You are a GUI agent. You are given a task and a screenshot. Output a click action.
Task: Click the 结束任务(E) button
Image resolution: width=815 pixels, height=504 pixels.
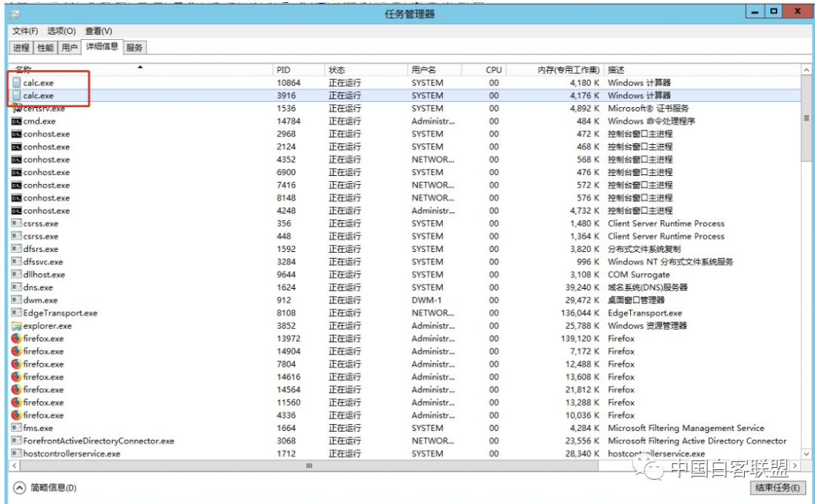click(777, 487)
